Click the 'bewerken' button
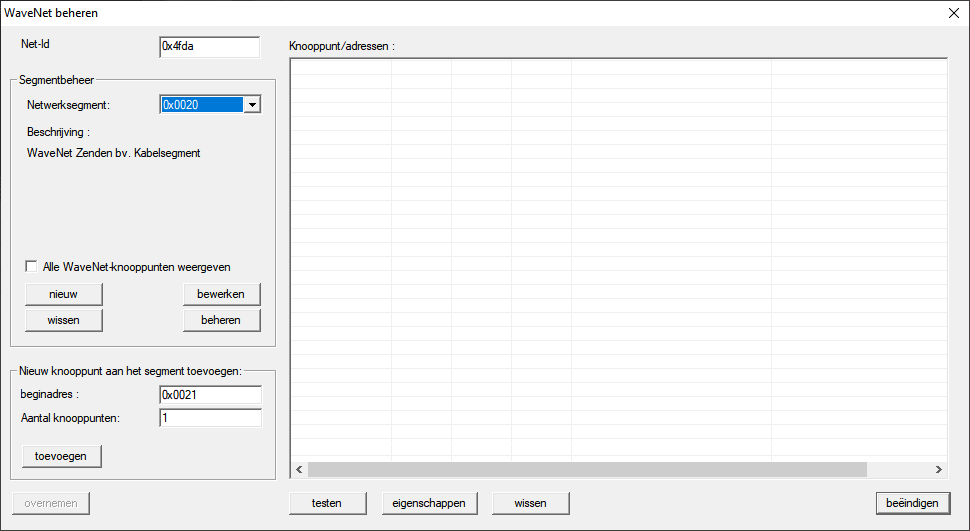Viewport: 970px width, 531px height. (221, 294)
